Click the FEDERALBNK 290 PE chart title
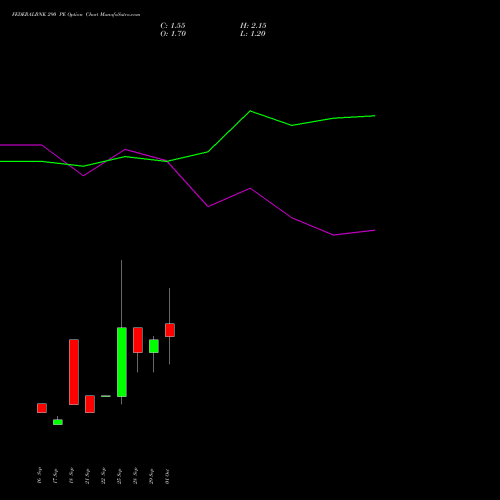Screen dimensions: 500x500 tap(76, 15)
